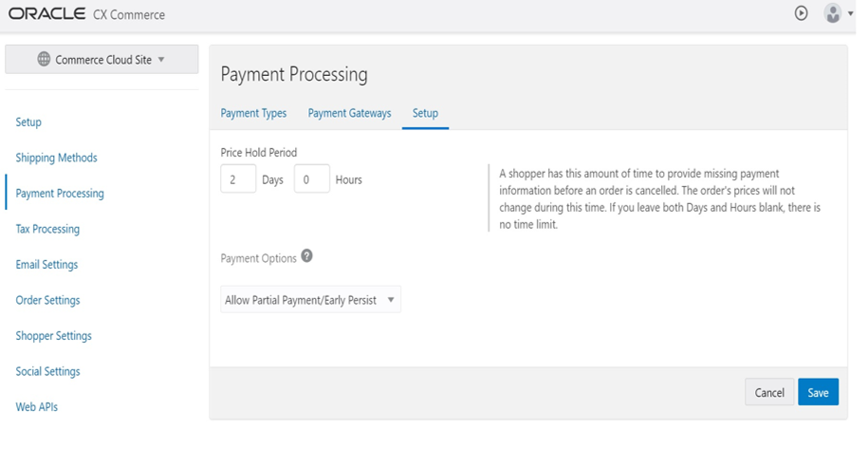Expand the Commerce Cloud Site selector
Screen dimensions: 868x449
(102, 59)
